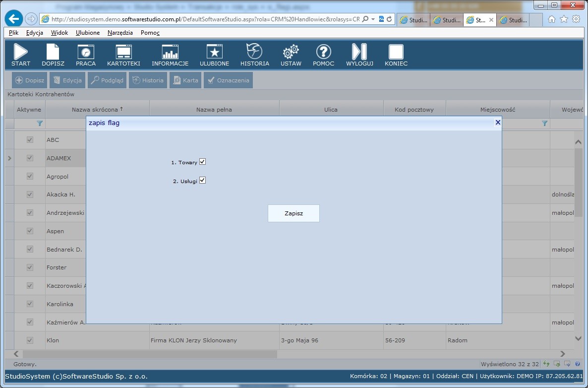Screen dimensions: 588x388
Task: Open browser favorites star icon
Action: pos(564,19)
